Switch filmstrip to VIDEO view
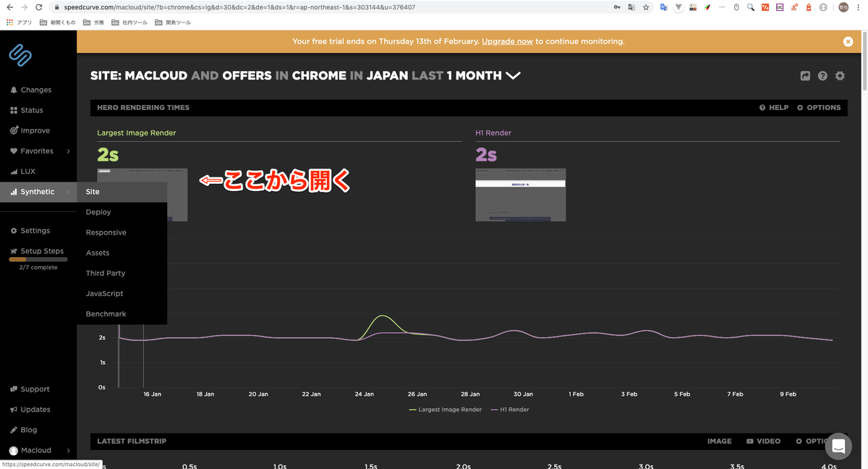This screenshot has height=469, width=868. pyautogui.click(x=763, y=441)
